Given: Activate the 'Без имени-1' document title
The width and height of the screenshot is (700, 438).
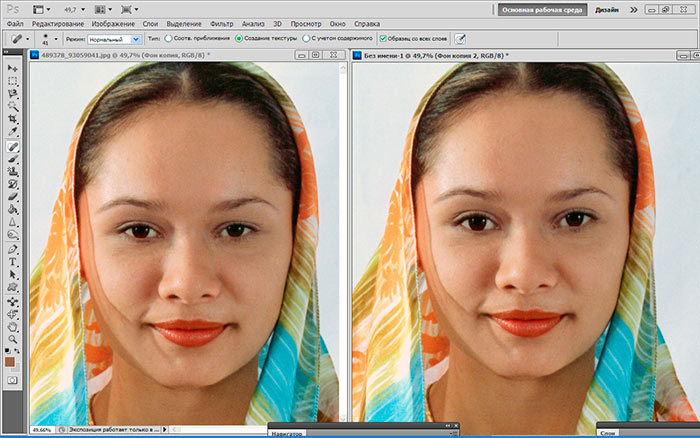Looking at the screenshot, I should [x=436, y=56].
